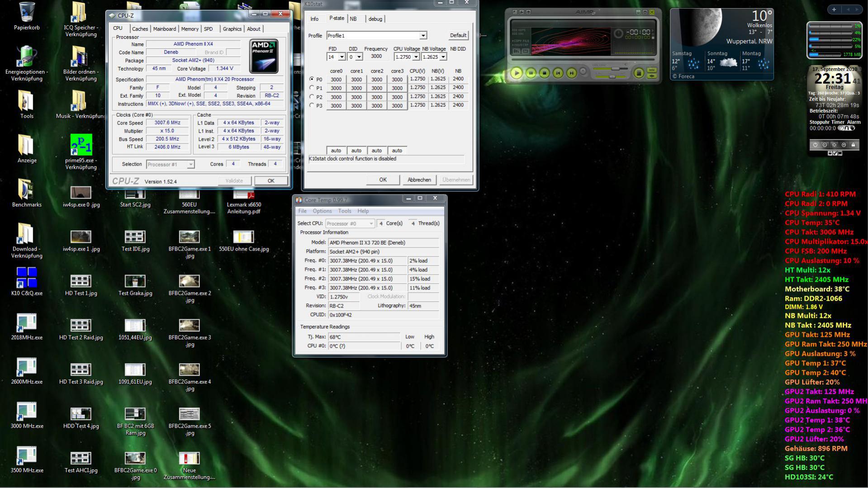Pause the AIMP player
Screen dimensions: 868x488
(x=531, y=73)
